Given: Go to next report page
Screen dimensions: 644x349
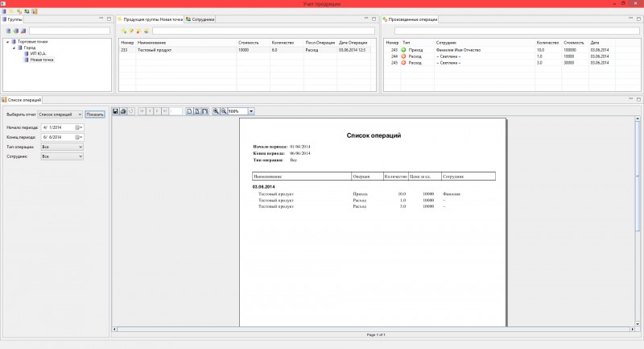Looking at the screenshot, I should click(157, 111).
